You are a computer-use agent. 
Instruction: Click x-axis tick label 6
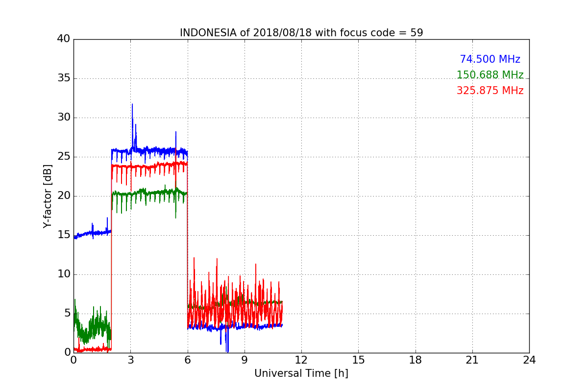[187, 360]
